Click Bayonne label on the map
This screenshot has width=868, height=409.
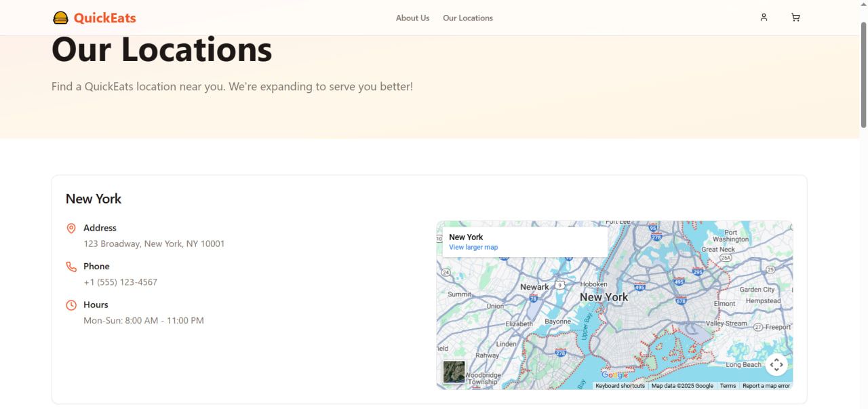click(x=558, y=322)
